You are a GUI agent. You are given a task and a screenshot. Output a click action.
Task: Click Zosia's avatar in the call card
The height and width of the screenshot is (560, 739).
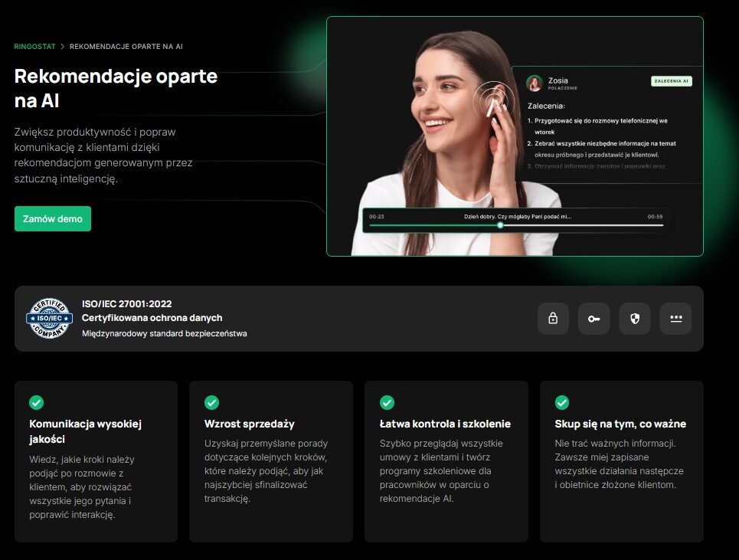[x=535, y=83]
